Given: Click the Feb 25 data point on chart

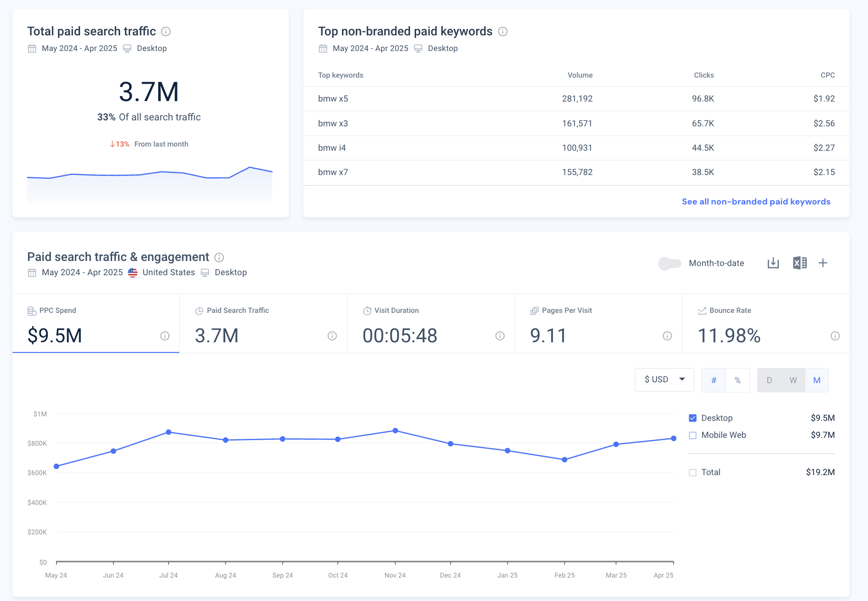Looking at the screenshot, I should (x=565, y=459).
